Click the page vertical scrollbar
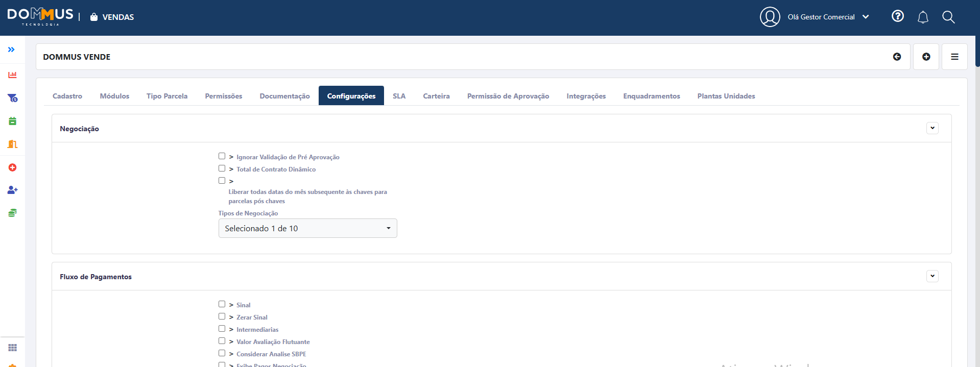This screenshot has height=367, width=980. (977, 51)
